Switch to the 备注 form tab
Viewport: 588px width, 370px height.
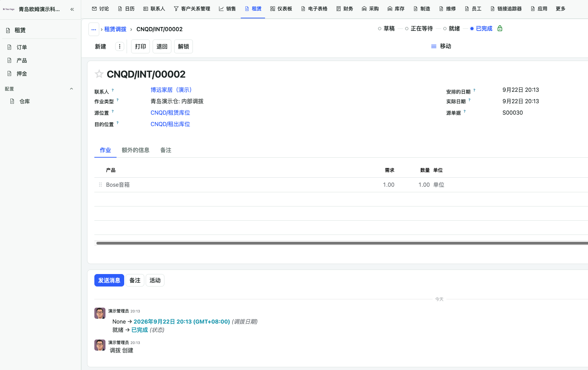coord(166,150)
